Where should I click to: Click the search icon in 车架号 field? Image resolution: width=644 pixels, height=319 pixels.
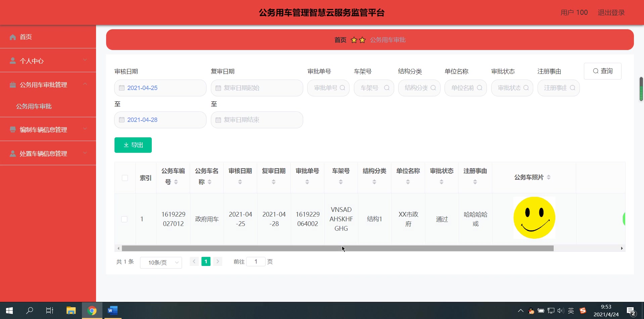click(x=387, y=88)
